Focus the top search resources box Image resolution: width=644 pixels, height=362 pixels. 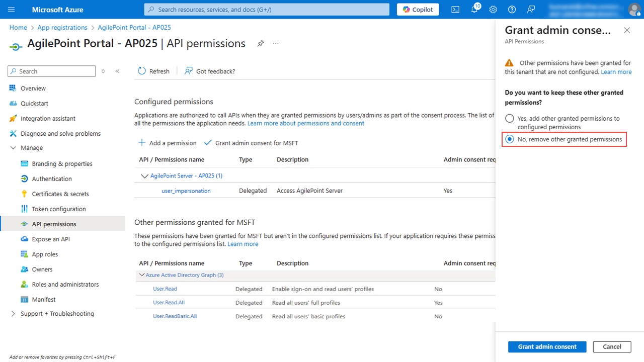267,10
